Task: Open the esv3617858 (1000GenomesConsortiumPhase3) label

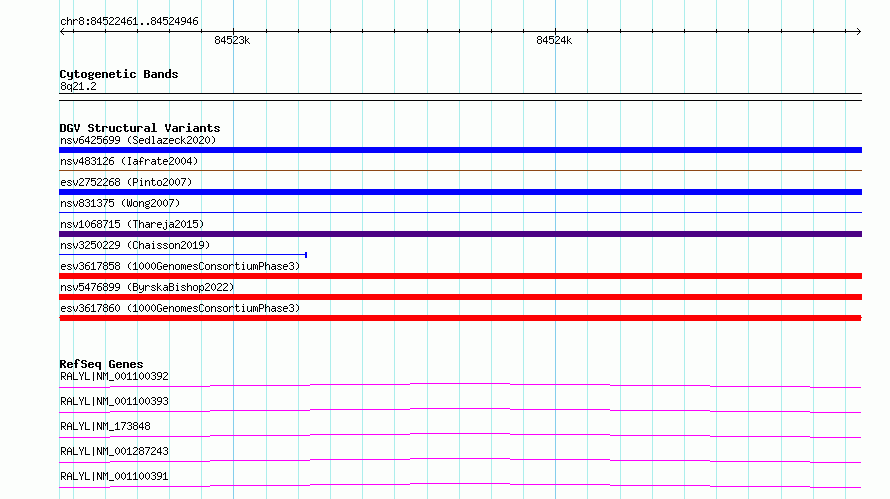Action: [x=180, y=266]
